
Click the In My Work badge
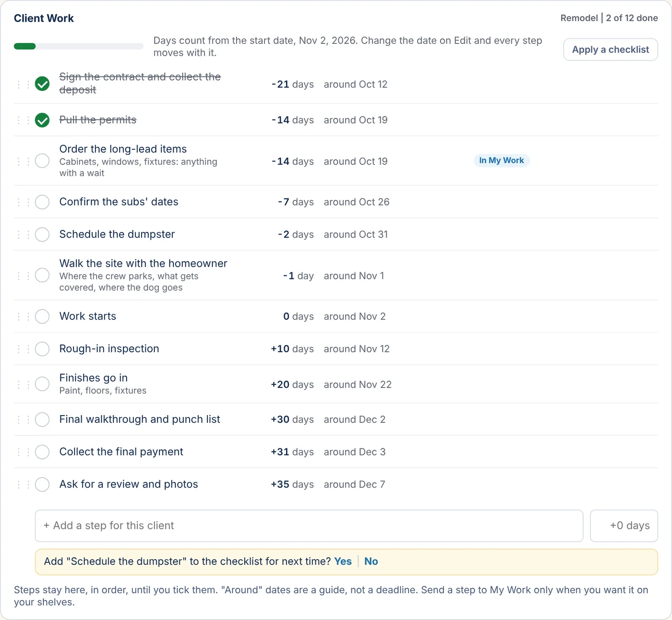[x=502, y=160]
